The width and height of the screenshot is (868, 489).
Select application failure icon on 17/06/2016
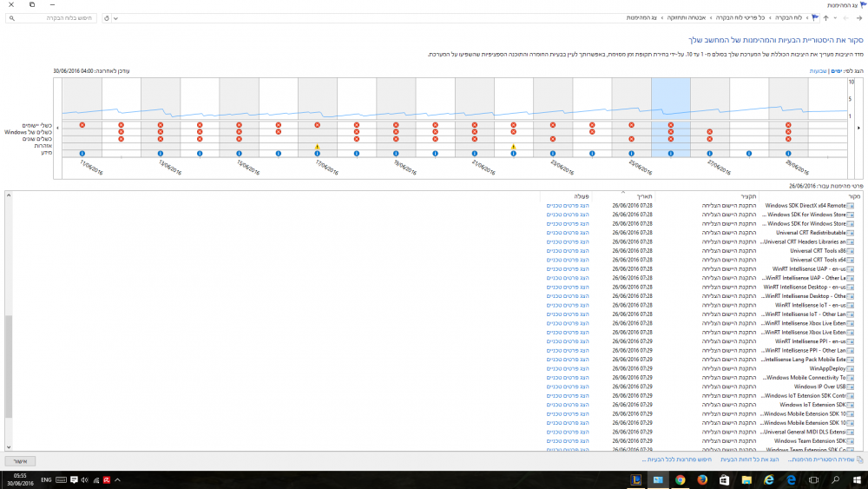click(317, 125)
